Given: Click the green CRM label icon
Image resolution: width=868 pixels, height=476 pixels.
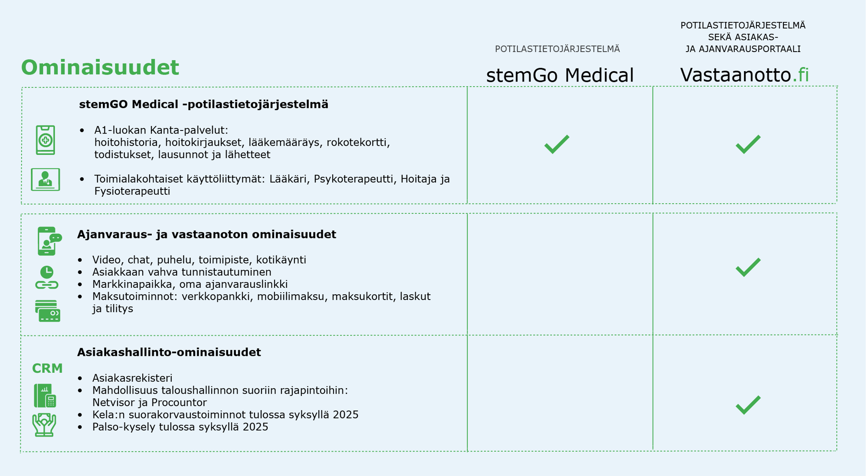Looking at the screenshot, I should (47, 368).
